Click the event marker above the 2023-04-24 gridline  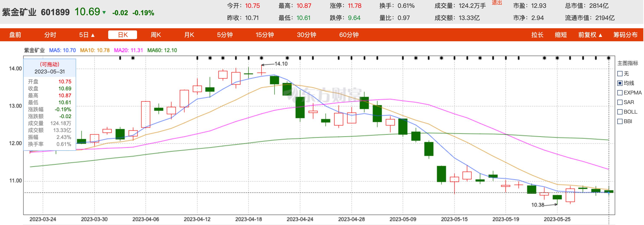tap(300, 58)
